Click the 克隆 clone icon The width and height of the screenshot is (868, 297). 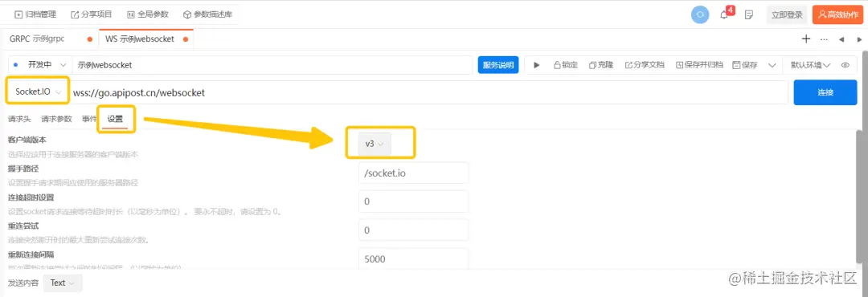tap(593, 65)
